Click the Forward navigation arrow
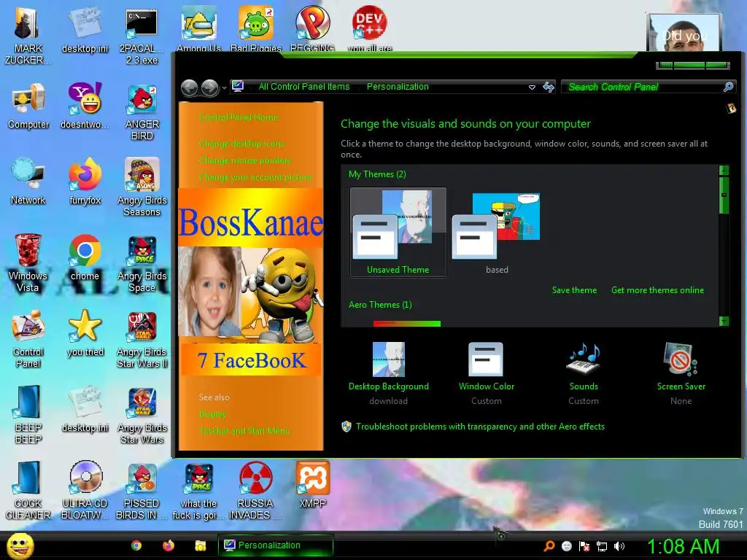747x560 pixels. [x=209, y=87]
